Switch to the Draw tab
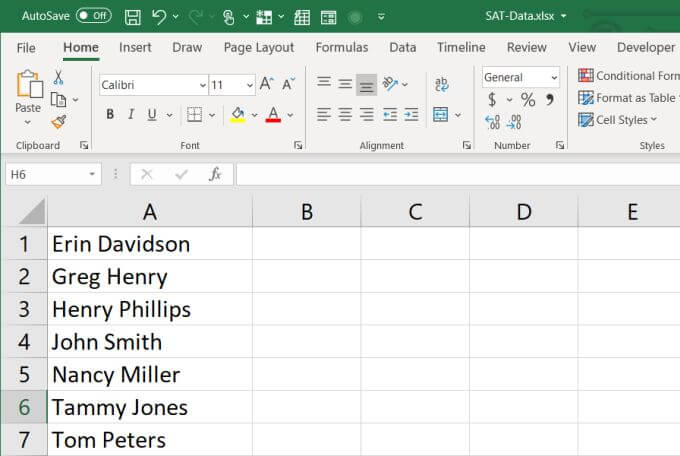The image size is (680, 456). (187, 47)
